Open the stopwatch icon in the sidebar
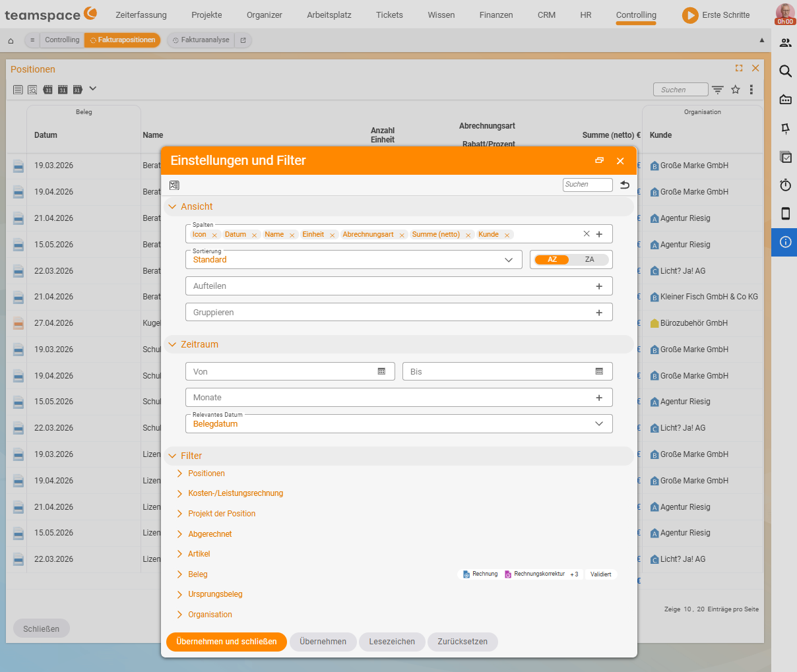 [785, 185]
